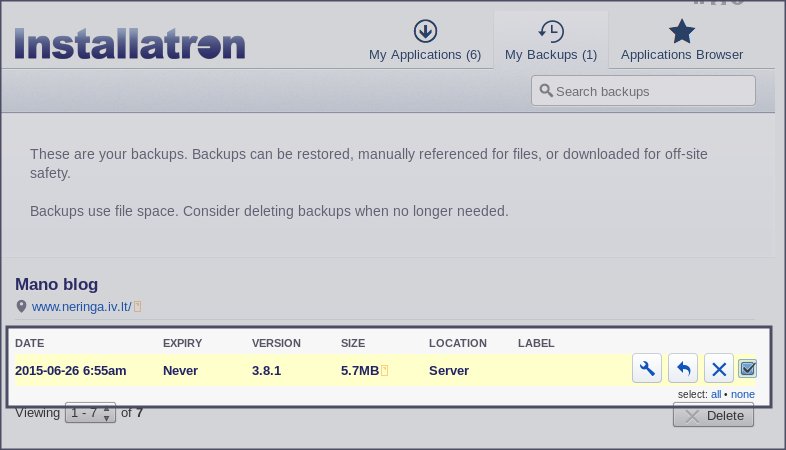
Task: Click the Mano blog heading
Action: click(56, 284)
